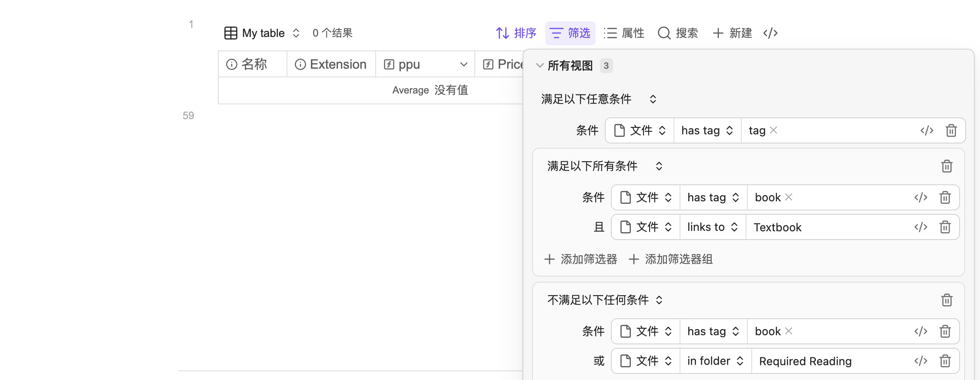
Task: Open the 搜索 search tool
Action: [678, 33]
